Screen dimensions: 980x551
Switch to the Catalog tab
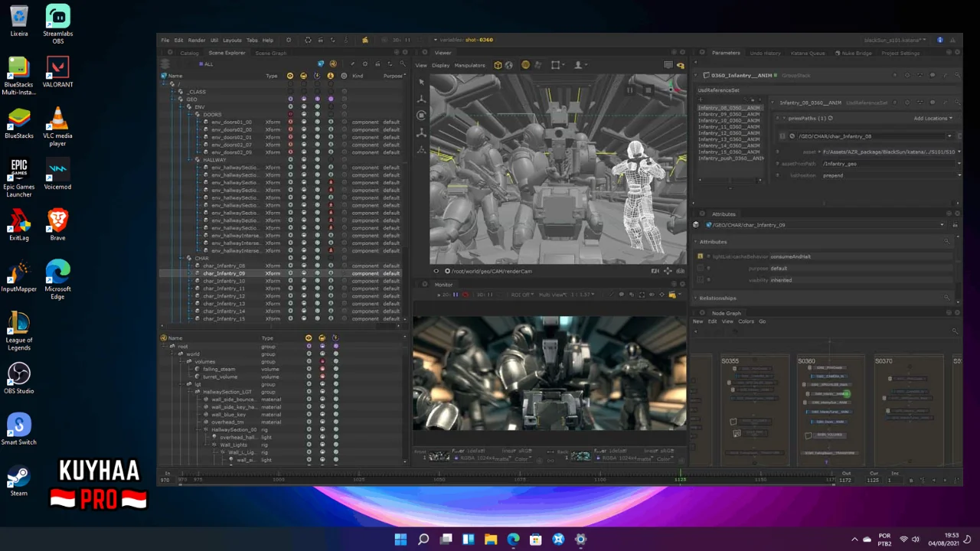189,53
